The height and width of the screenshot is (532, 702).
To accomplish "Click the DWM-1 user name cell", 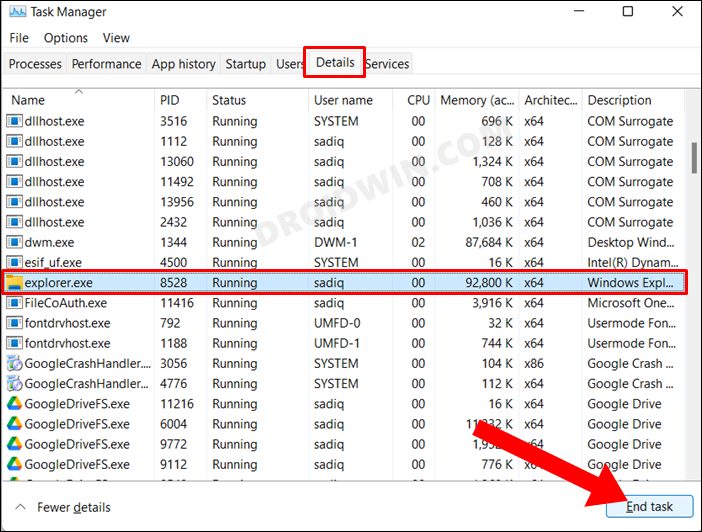I will (x=336, y=242).
